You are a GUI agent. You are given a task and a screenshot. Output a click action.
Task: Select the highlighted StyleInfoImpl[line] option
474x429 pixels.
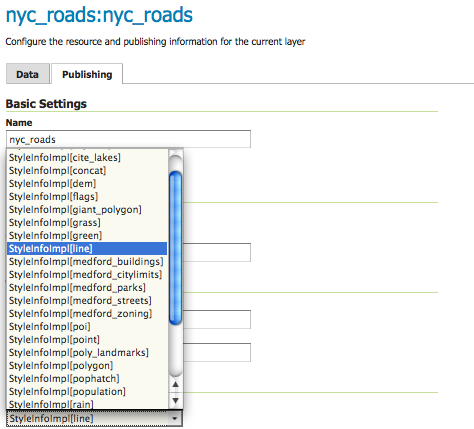(87, 248)
